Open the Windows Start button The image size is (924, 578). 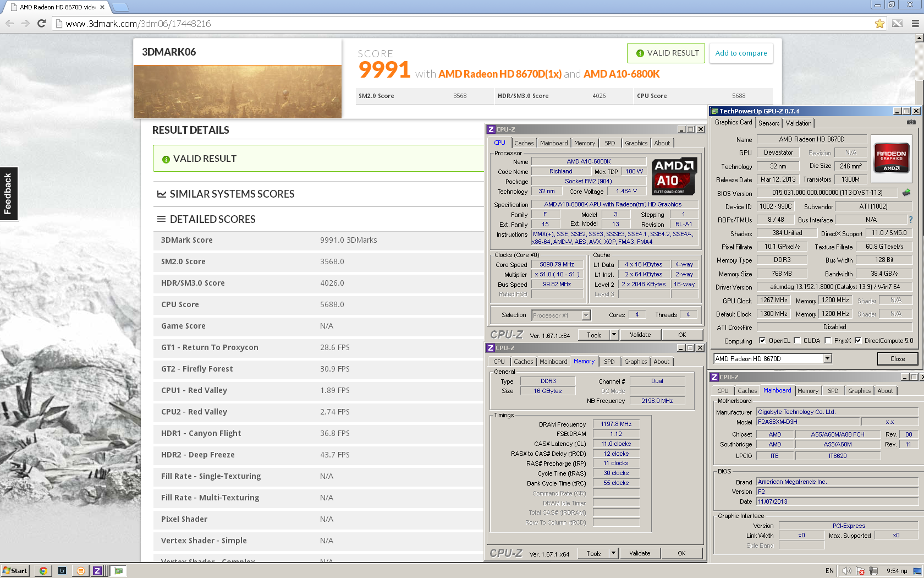[x=15, y=571]
